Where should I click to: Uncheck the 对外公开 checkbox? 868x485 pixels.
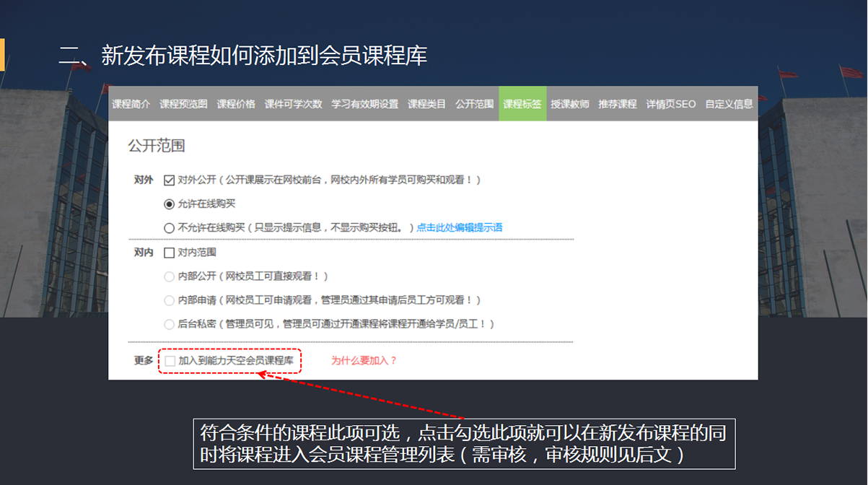(x=170, y=180)
